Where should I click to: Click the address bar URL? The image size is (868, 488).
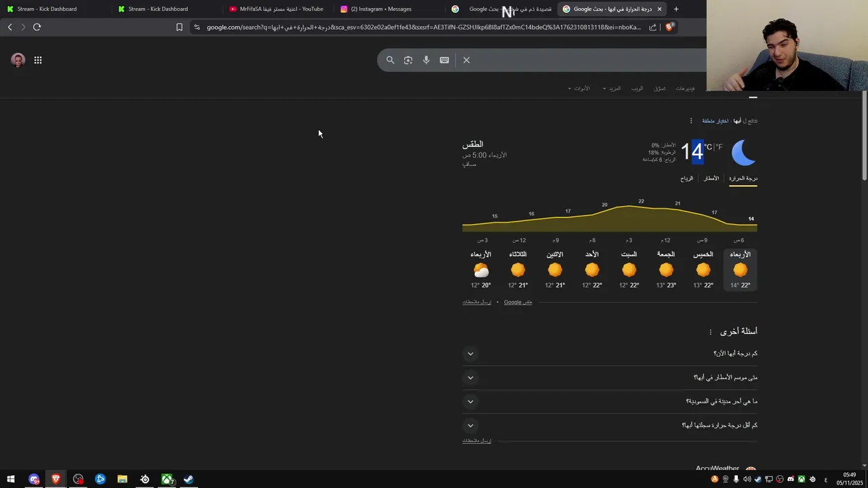(x=424, y=27)
